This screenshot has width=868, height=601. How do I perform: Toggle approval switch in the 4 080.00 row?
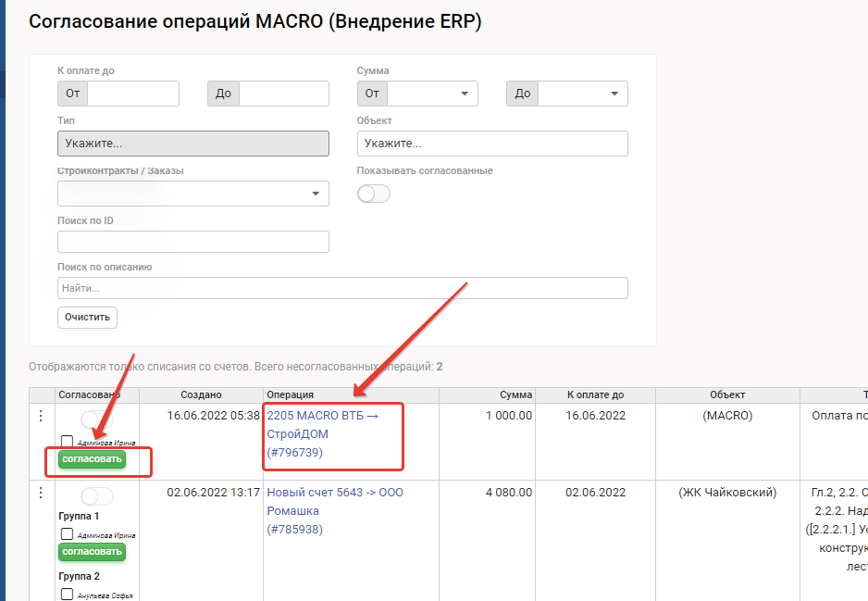(96, 496)
